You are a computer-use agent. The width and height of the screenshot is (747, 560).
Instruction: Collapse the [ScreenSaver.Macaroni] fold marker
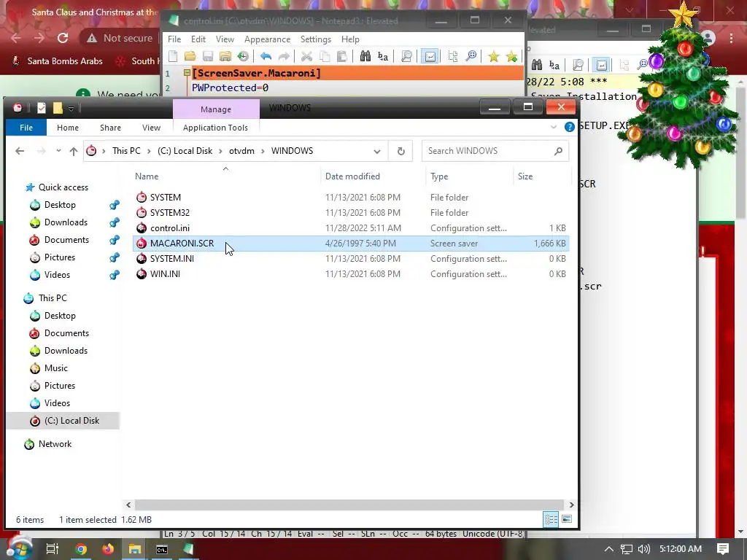[x=187, y=73]
